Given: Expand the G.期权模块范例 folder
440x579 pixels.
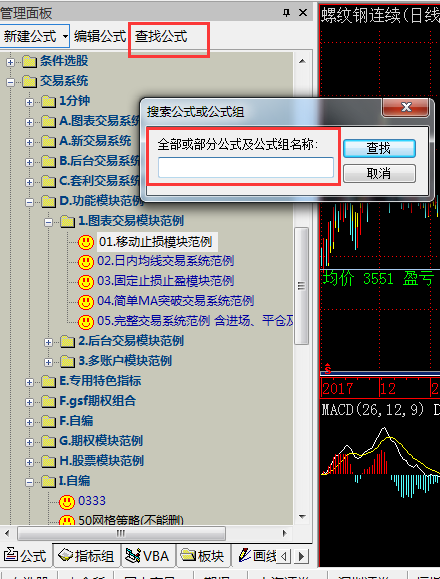Looking at the screenshot, I should click(29, 442).
